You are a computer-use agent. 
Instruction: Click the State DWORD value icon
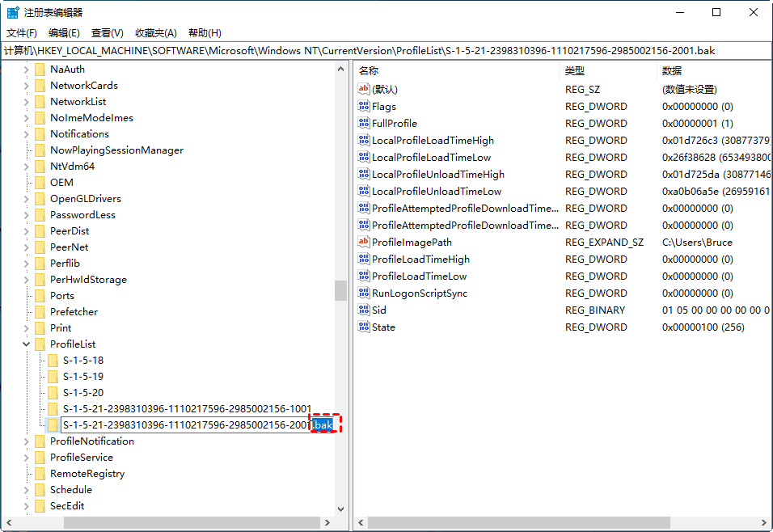point(364,327)
